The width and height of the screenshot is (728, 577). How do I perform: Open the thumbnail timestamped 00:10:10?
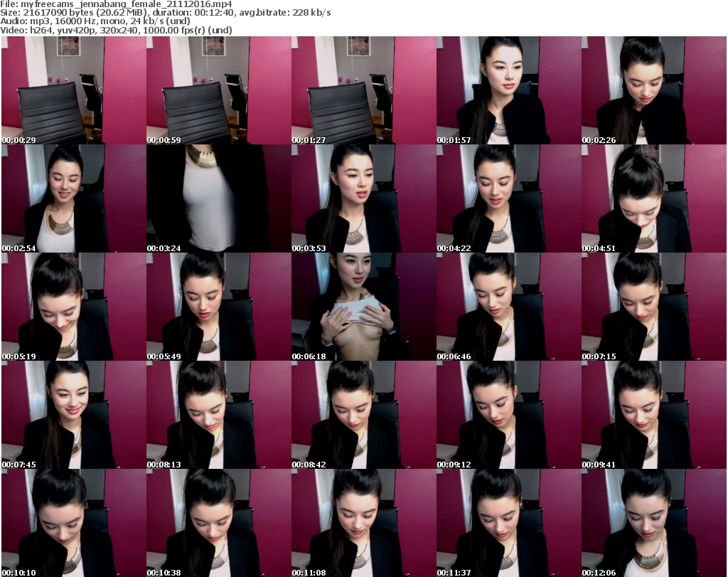(x=74, y=523)
